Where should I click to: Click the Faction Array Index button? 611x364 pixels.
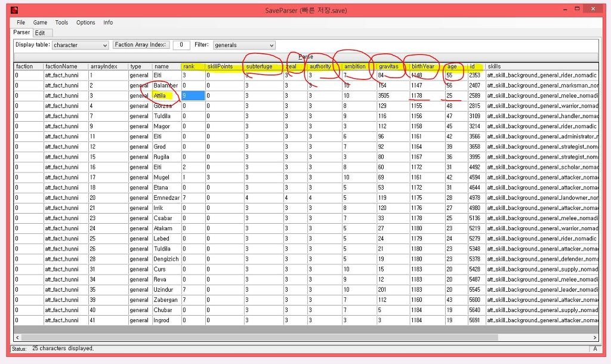[140, 45]
